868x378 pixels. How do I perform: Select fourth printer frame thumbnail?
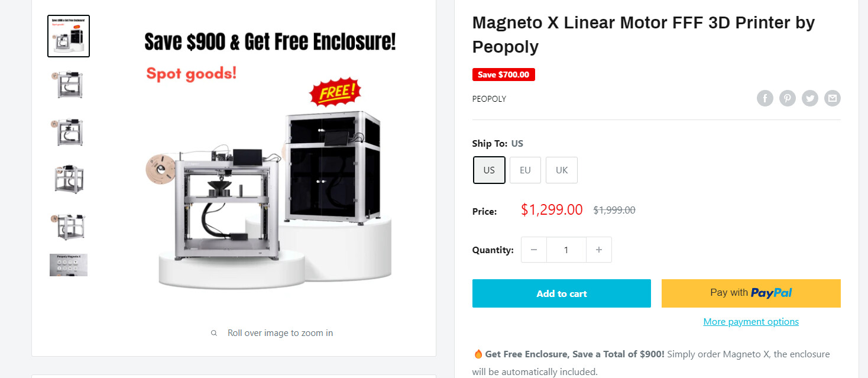click(x=69, y=179)
